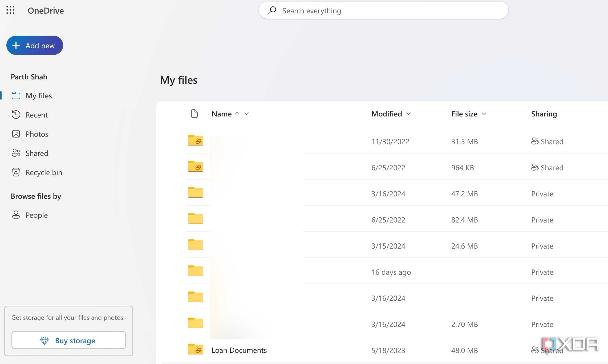The width and height of the screenshot is (608, 364).
Task: Click the Recycle bin icon
Action: tap(16, 172)
